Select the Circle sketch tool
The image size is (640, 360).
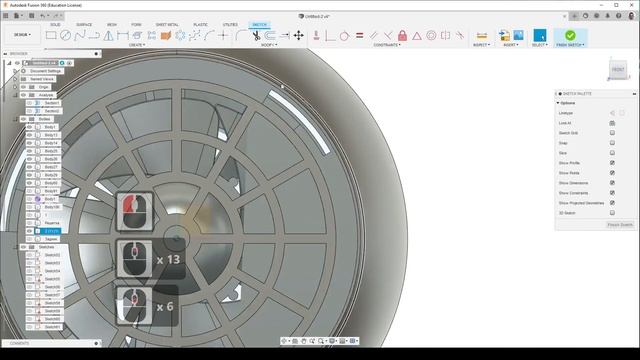tap(65, 36)
